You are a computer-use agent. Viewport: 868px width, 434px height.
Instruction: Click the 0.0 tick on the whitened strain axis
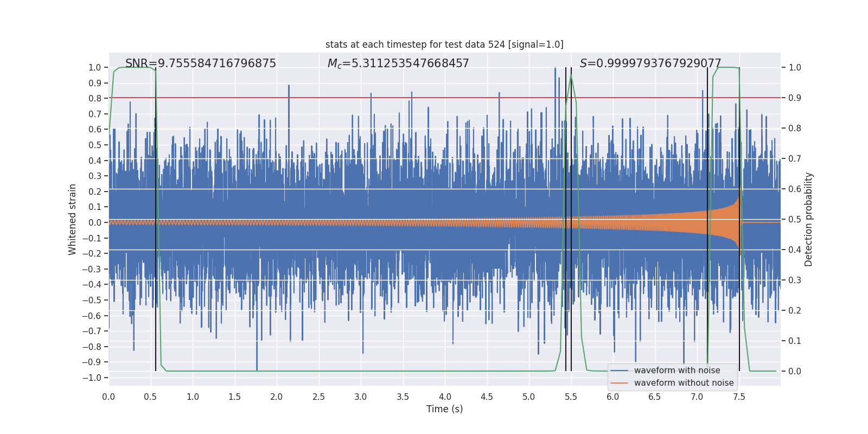coord(95,222)
